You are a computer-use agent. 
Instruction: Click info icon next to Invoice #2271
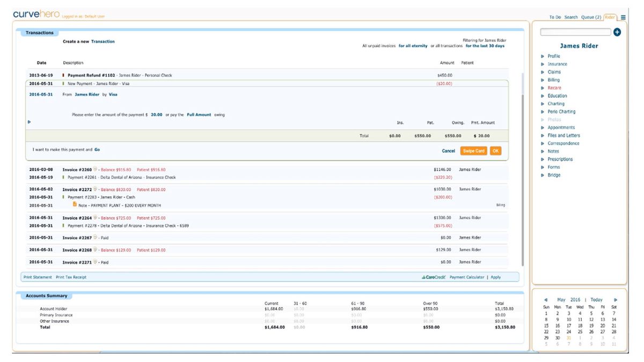tap(96, 262)
